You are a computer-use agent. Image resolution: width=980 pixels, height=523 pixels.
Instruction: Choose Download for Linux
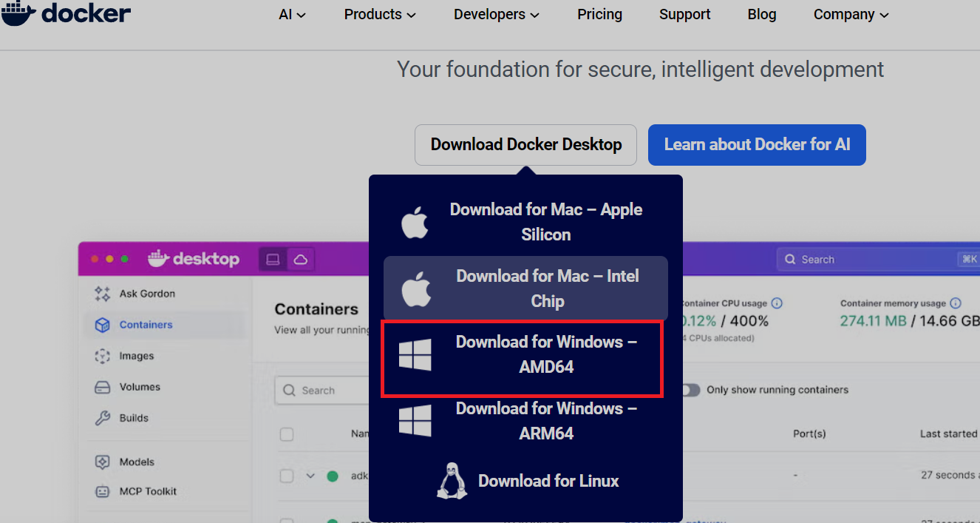[x=525, y=481]
